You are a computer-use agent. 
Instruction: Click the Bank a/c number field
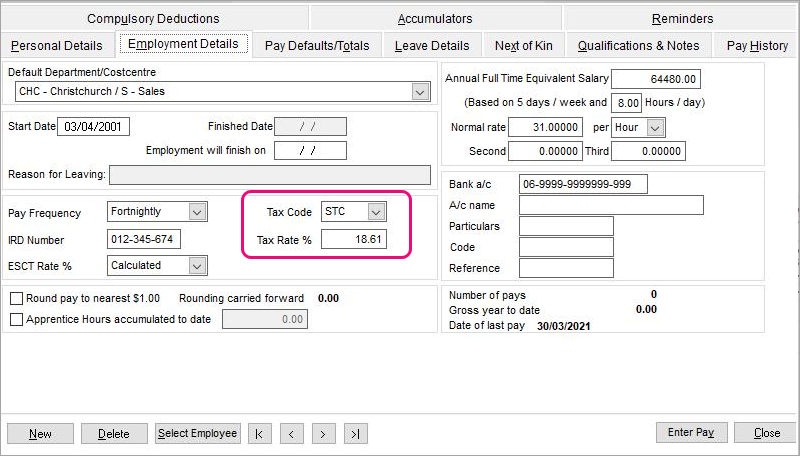tap(583, 184)
